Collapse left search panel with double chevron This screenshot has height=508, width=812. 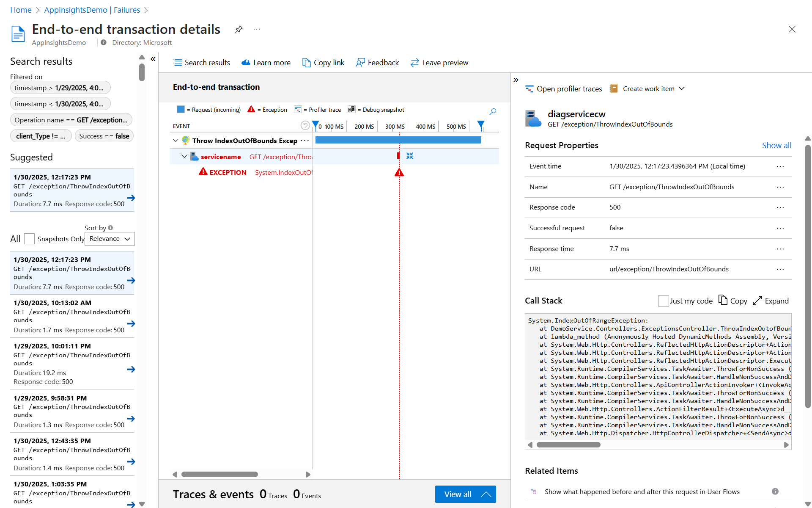[153, 59]
